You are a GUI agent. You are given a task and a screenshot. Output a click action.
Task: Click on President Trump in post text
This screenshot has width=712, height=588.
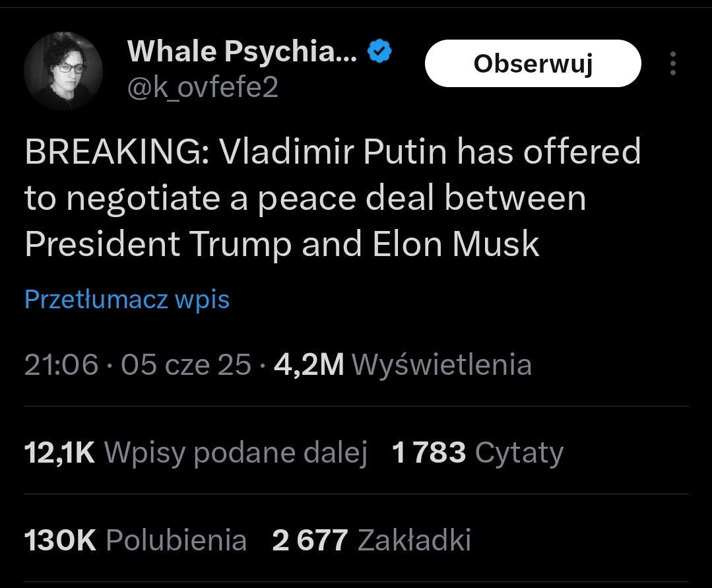pyautogui.click(x=158, y=244)
